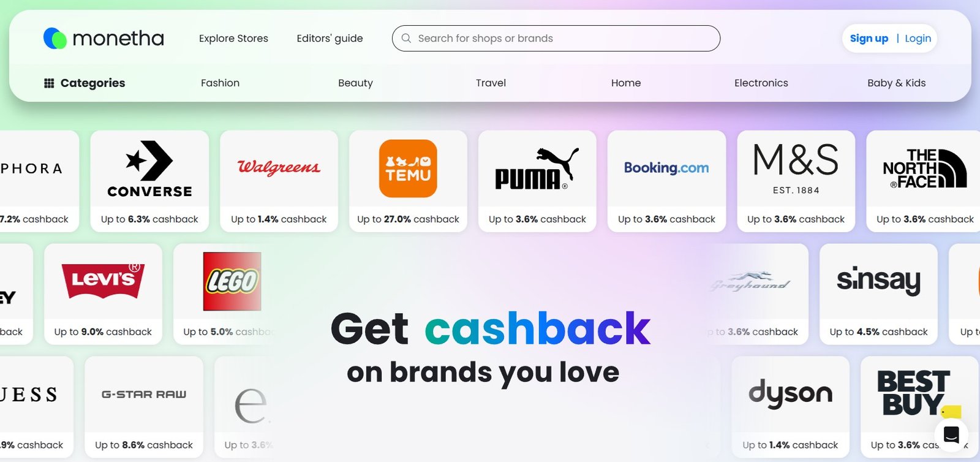
Task: Switch to the Electronics category
Action: [761, 83]
